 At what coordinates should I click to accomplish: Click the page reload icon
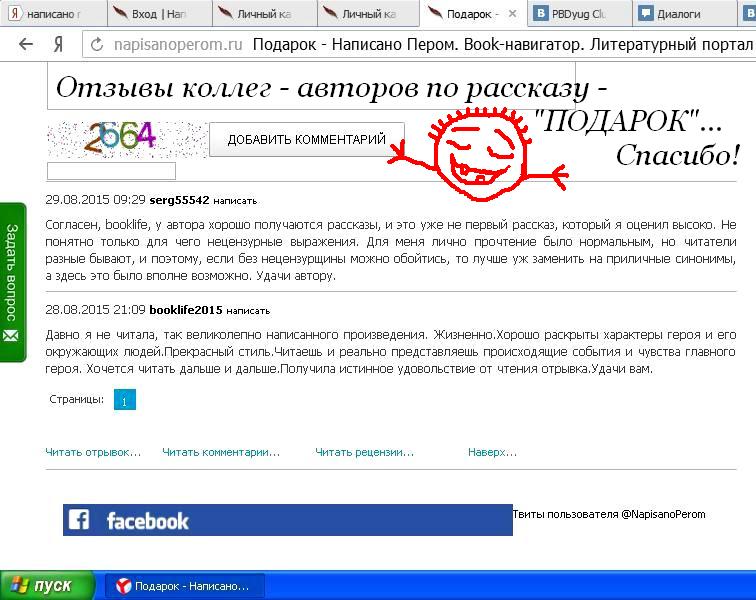pyautogui.click(x=97, y=45)
